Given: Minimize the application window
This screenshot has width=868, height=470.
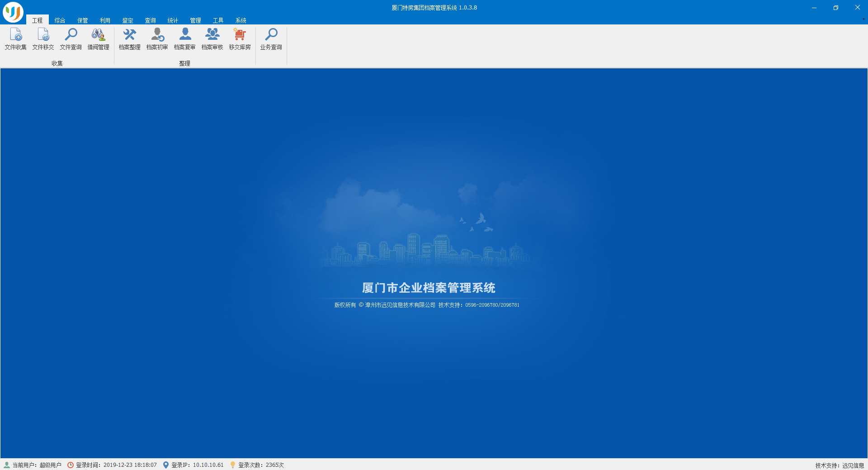Looking at the screenshot, I should [x=814, y=8].
